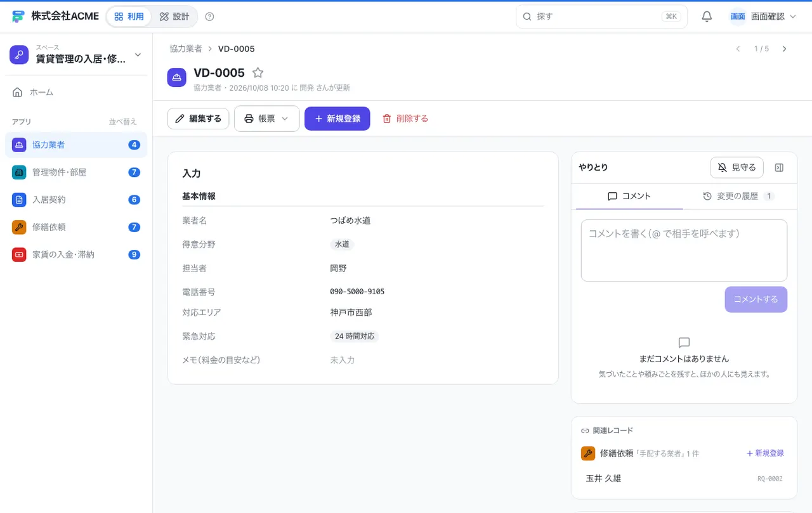The image size is (812, 513).
Task: Click 新規登録 link in 関連レコード
Action: (765, 453)
